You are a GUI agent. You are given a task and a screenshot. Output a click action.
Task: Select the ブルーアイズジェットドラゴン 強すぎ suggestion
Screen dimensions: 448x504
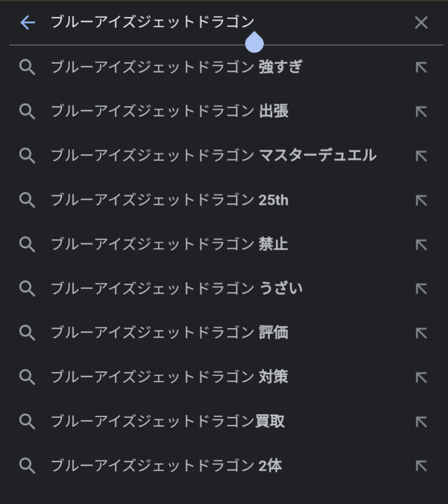pyautogui.click(x=177, y=67)
